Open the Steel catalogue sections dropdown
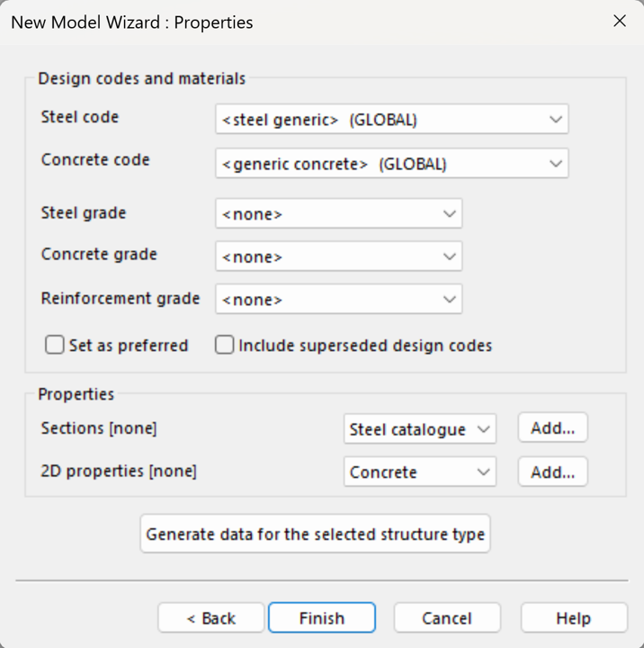This screenshot has width=644, height=648. (x=419, y=429)
